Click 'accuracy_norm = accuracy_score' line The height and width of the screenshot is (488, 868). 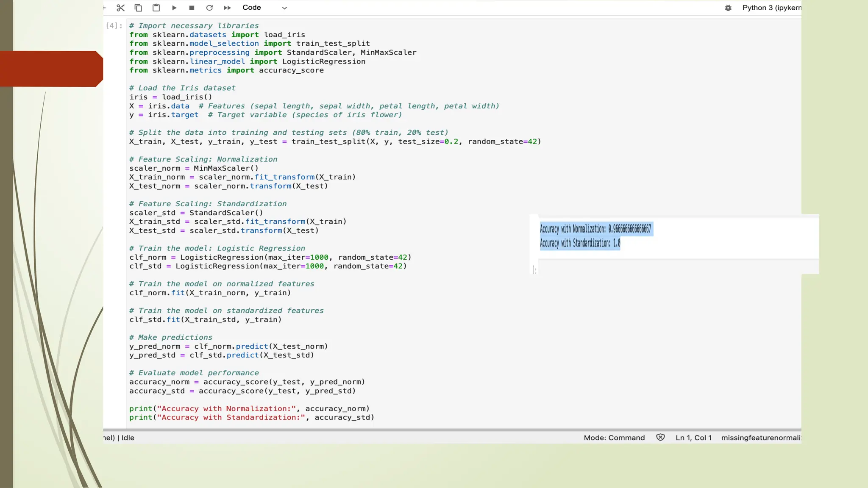pyautogui.click(x=247, y=382)
